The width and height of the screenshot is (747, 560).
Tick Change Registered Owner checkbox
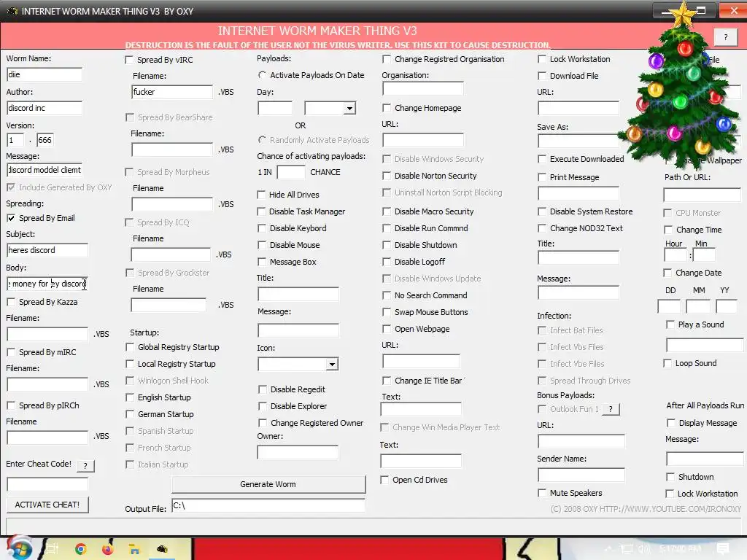[x=262, y=423]
